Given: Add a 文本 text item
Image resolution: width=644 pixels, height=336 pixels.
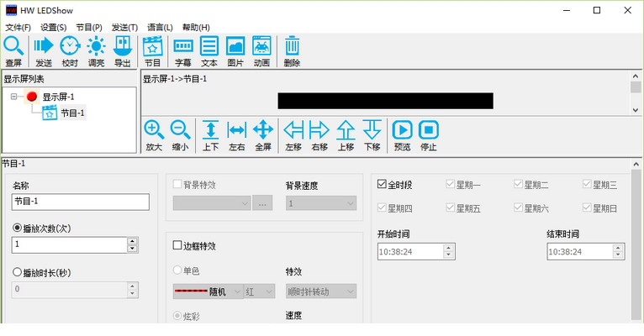Looking at the screenshot, I should click(209, 51).
